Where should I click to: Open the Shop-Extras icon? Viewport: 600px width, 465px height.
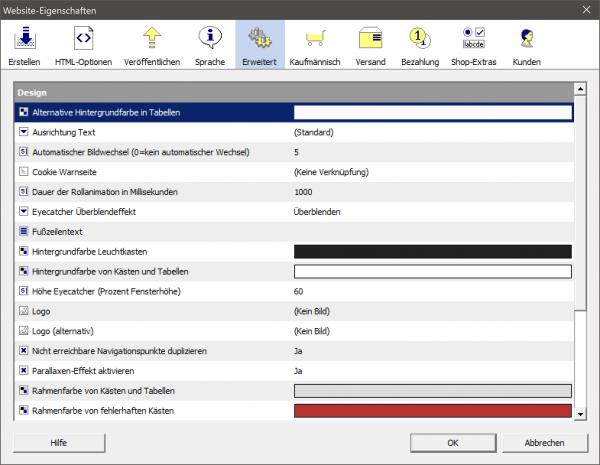pos(474,40)
